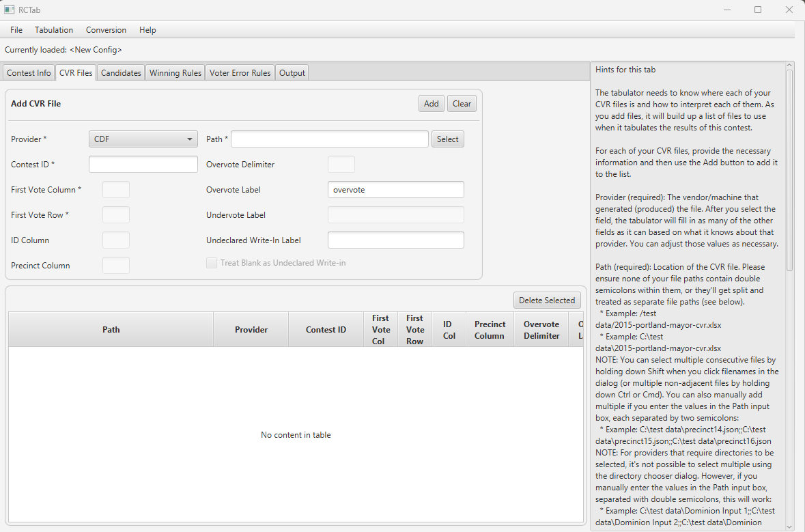Screen dimensions: 805x532
Task: Open the Winning Rules tab
Action: 175,73
